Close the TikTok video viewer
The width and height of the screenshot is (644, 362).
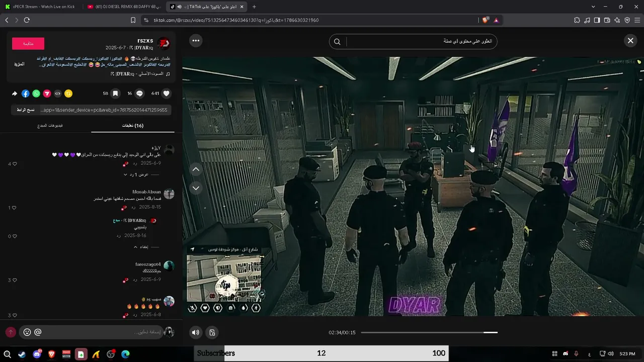(630, 41)
